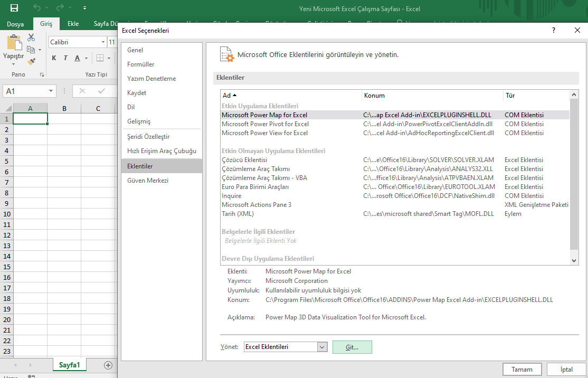Select Microsoft Power Map for Excel row
The image size is (588, 378).
pos(395,115)
